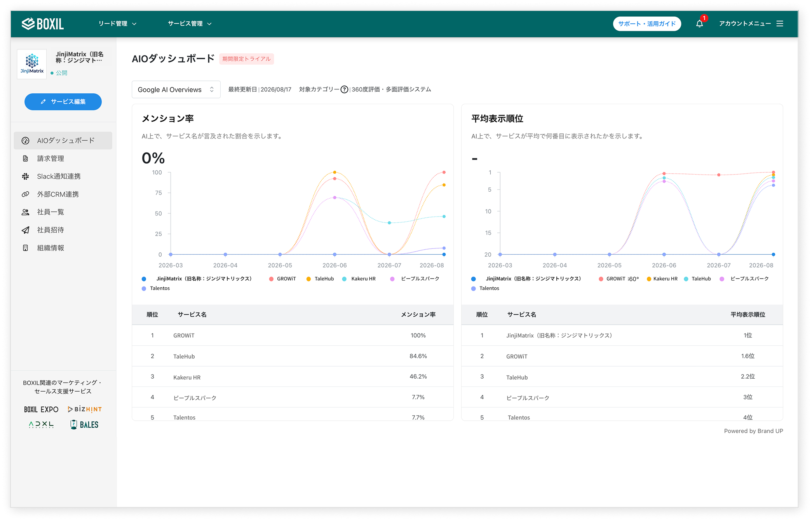Open the account hamburger menu icon
The height and width of the screenshot is (521, 812).
780,24
